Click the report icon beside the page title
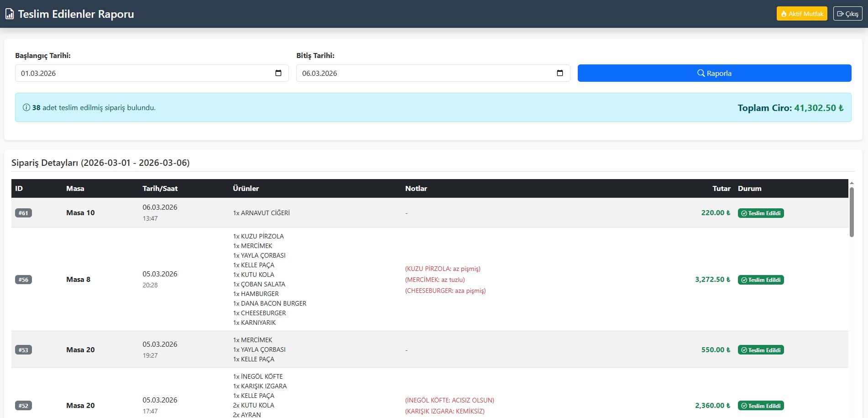 click(x=10, y=14)
